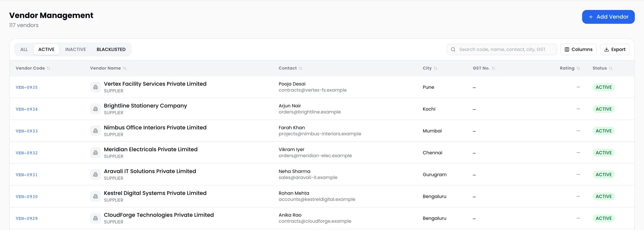Export the vendor list

[x=615, y=49]
